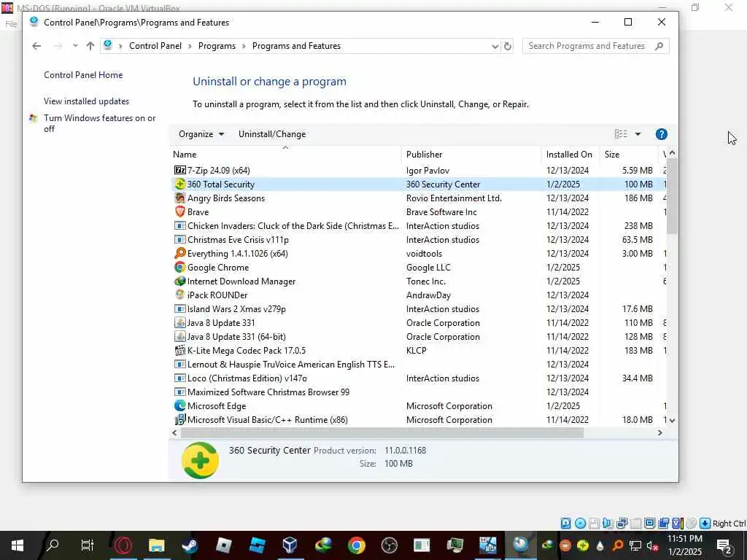This screenshot has width=747, height=560.
Task: Select Lernout & Hauspie TruVoice American English
Action: point(290,365)
